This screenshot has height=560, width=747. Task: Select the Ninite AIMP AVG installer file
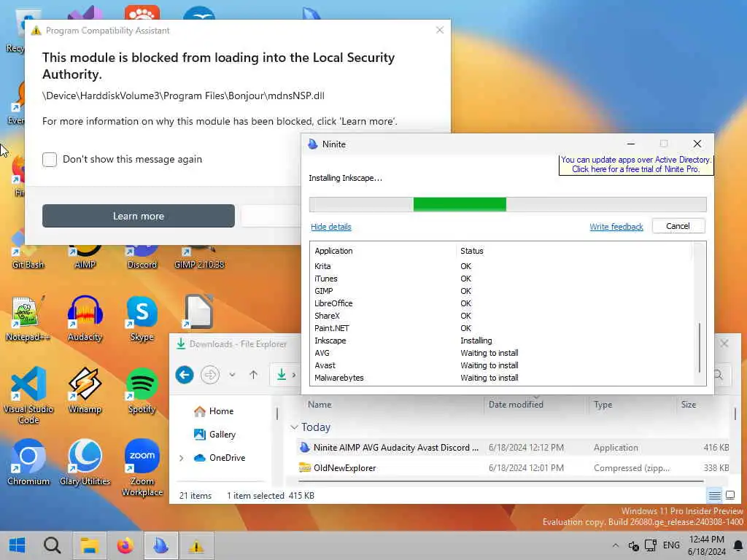pyautogui.click(x=513, y=448)
